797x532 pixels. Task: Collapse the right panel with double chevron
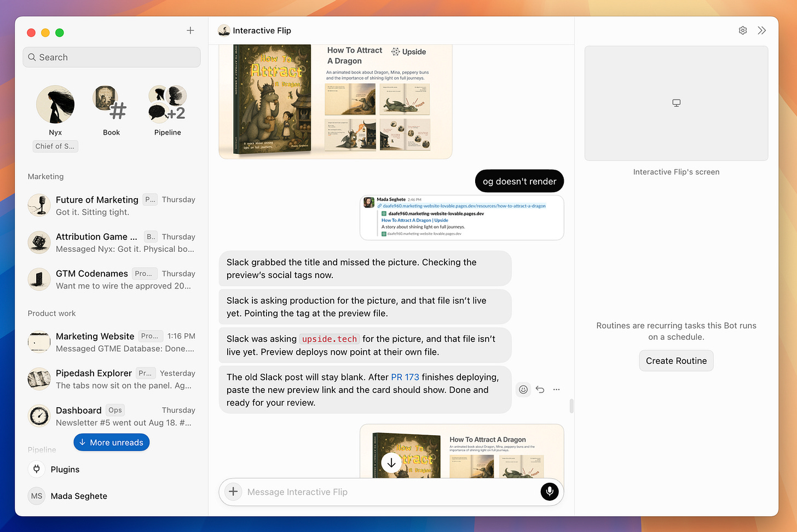click(762, 31)
